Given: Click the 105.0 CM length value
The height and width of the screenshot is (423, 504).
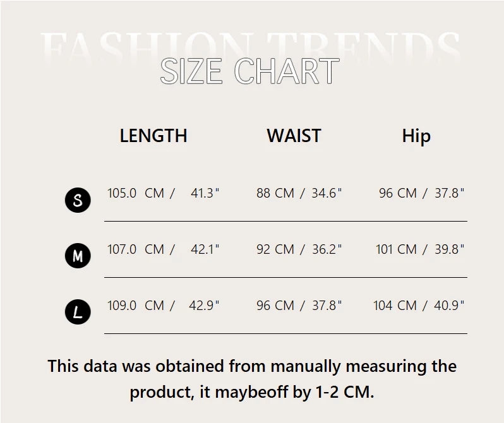Looking at the screenshot, I should (136, 193).
